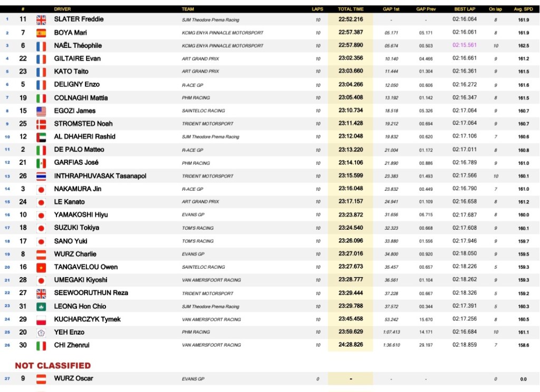Click the Polish flag beside KUCHARCZYK Tymek
This screenshot has height=392, width=540.
tap(41, 320)
